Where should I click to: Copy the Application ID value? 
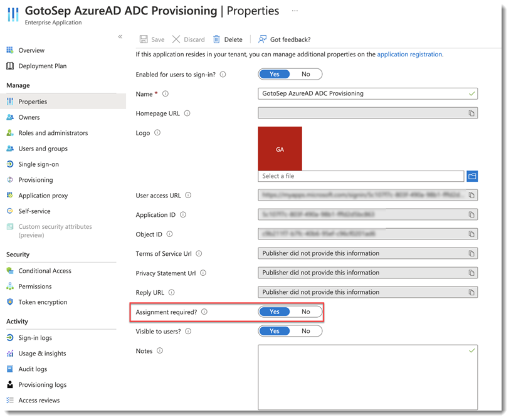[471, 214]
